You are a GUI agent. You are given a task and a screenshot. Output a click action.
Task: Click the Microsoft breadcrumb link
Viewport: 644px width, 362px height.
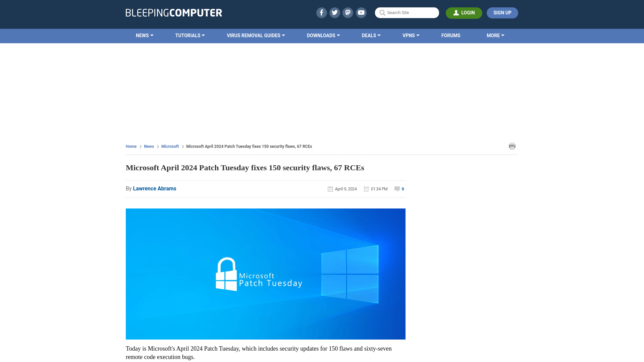[x=170, y=146]
